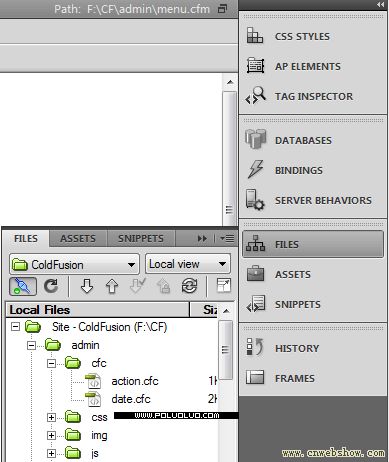Collapse the cfc folder

[x=51, y=363]
